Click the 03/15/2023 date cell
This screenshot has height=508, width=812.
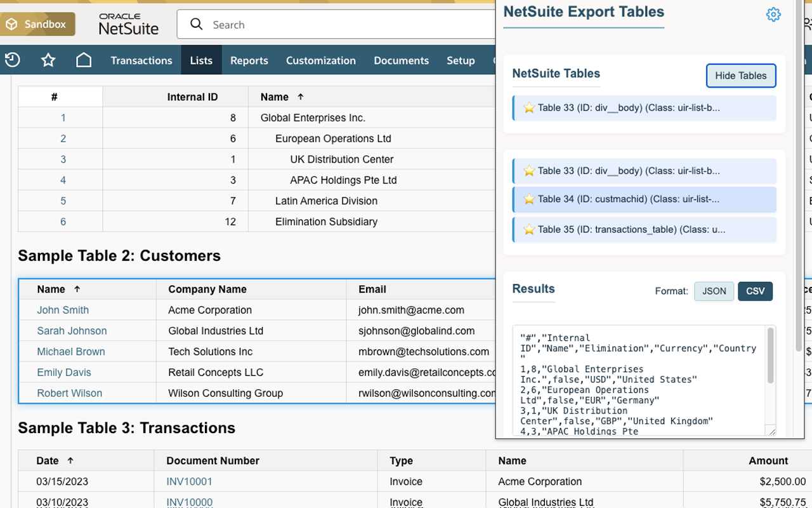point(62,481)
